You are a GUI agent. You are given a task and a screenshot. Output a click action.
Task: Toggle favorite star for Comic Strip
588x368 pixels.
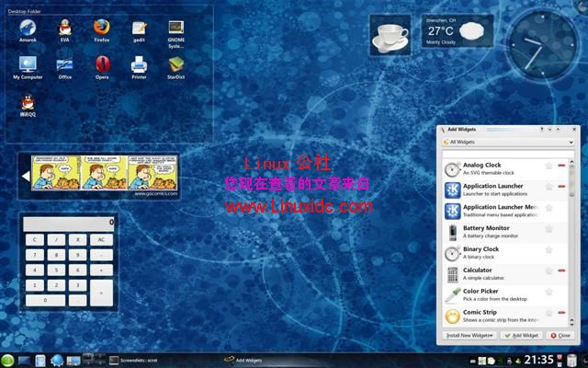[x=549, y=313]
